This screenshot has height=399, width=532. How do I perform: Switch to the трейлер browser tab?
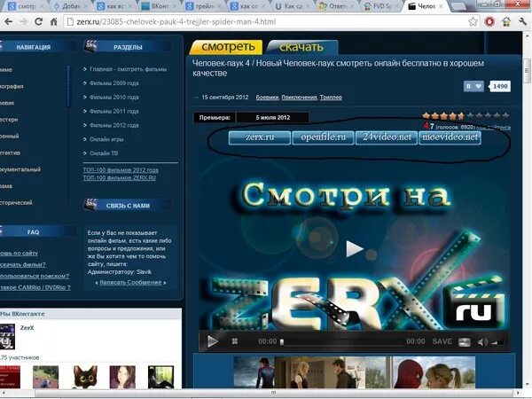(x=203, y=6)
